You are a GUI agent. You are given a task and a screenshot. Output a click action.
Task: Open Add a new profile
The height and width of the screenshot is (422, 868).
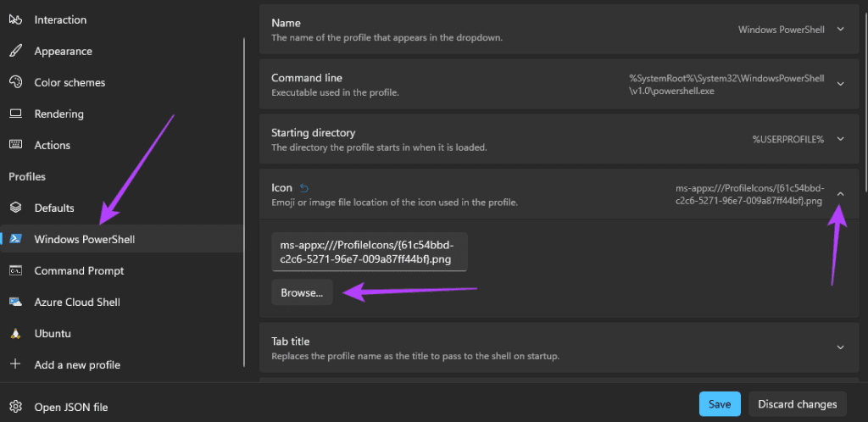pyautogui.click(x=76, y=364)
